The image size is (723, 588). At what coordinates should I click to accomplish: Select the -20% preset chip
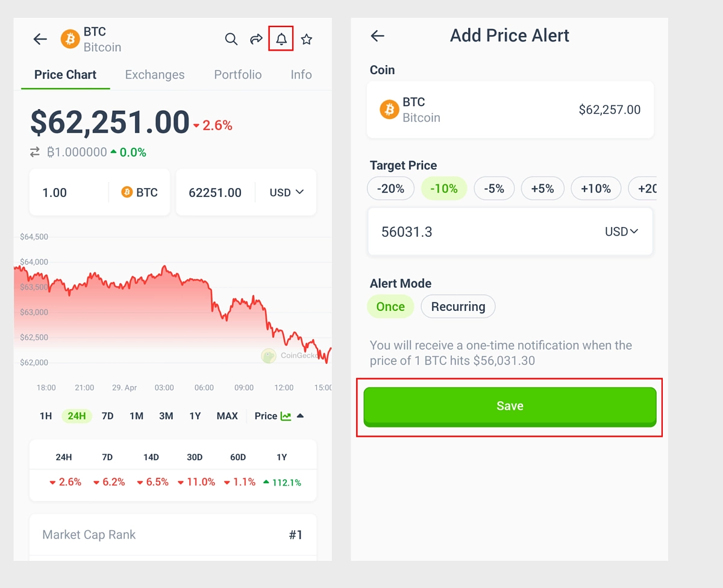(390, 188)
